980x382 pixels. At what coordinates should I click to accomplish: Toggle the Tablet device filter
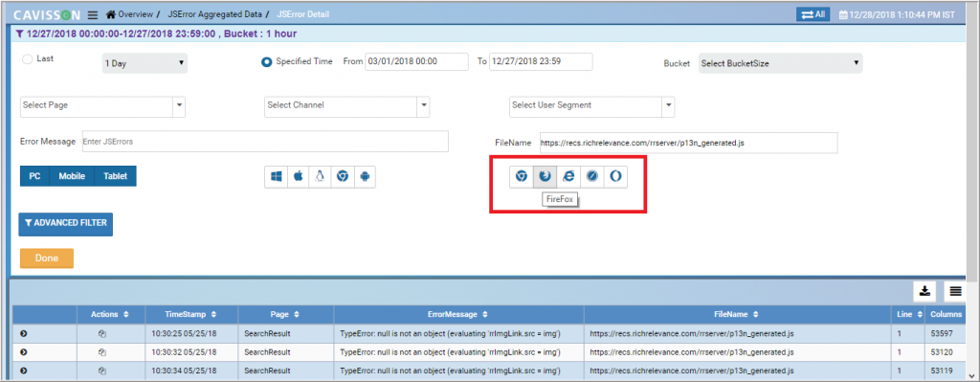[x=115, y=176]
